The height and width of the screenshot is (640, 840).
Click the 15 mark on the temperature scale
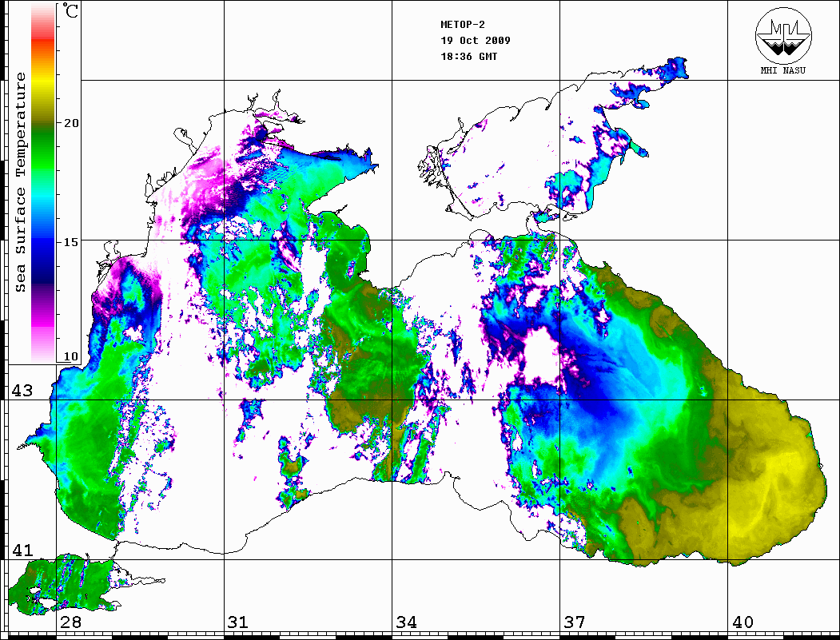point(70,242)
